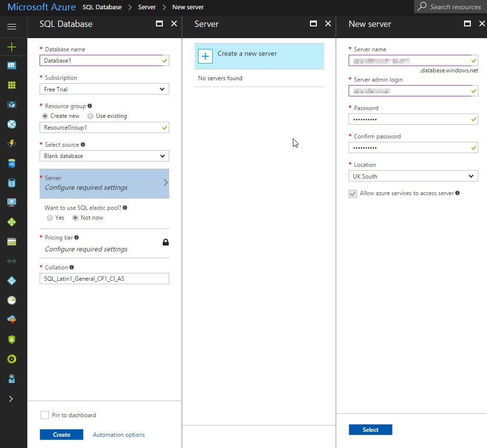The image size is (487, 448).
Task: Open All resources green grid icon
Action: pyautogui.click(x=12, y=85)
